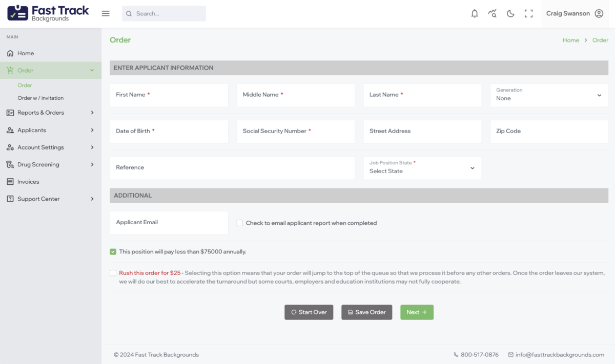
Task: Click the Invoices icon in sidebar
Action: tap(10, 182)
